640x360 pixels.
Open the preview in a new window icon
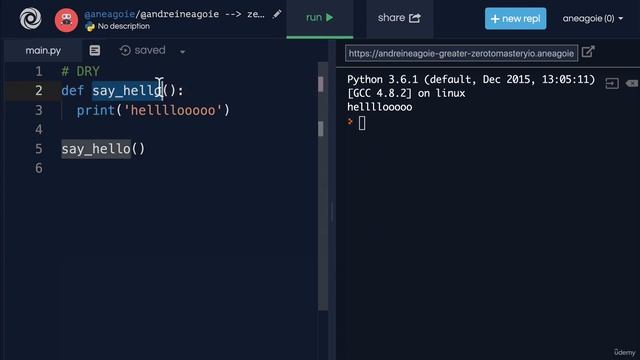click(588, 52)
